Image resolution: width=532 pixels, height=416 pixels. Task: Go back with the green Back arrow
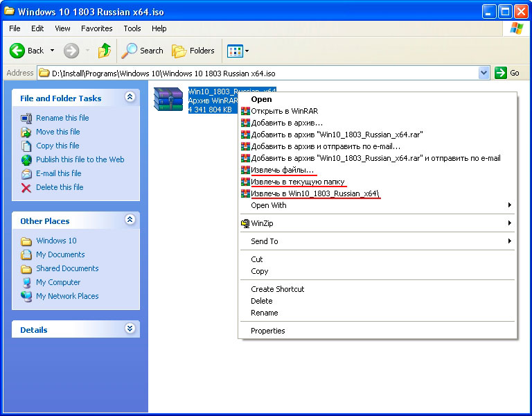pyautogui.click(x=26, y=51)
